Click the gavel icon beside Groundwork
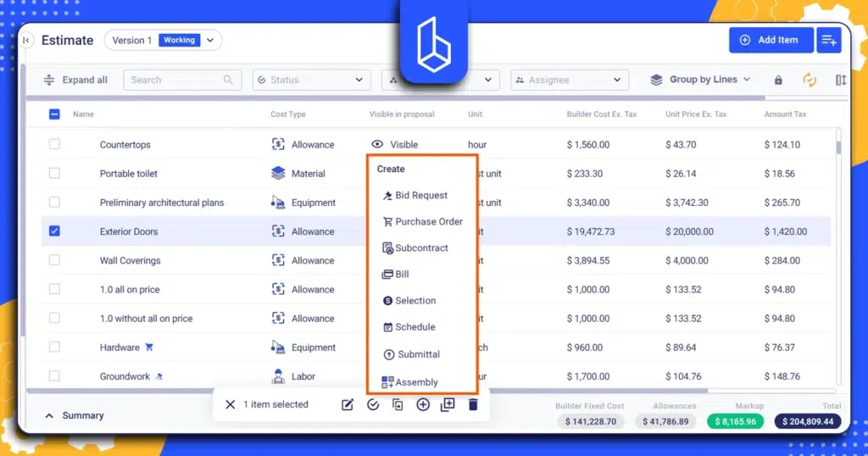868x456 pixels. (159, 376)
